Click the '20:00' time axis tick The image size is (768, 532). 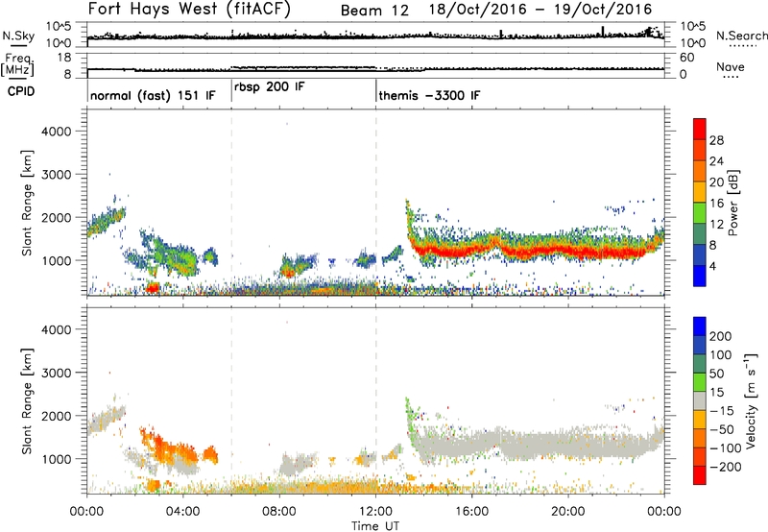pos(568,512)
